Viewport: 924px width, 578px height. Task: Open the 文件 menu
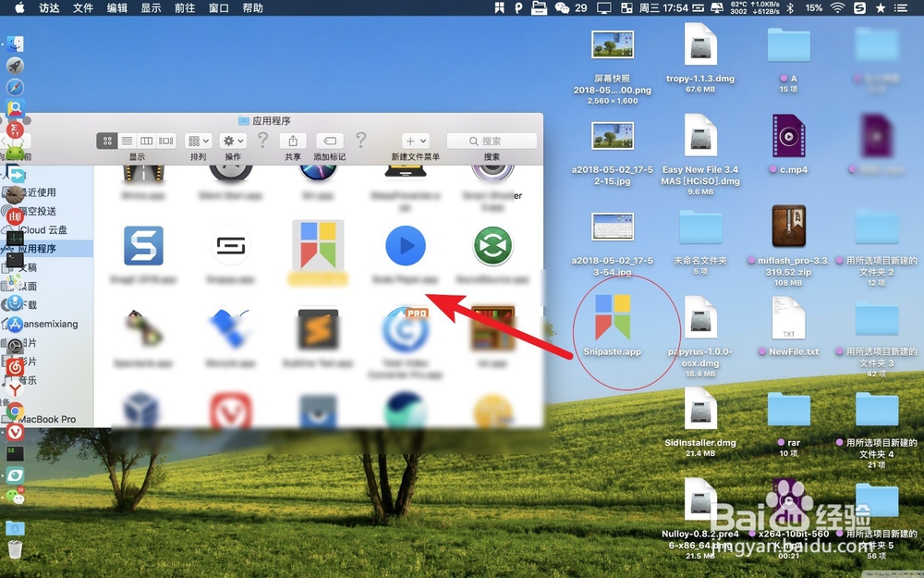point(83,7)
